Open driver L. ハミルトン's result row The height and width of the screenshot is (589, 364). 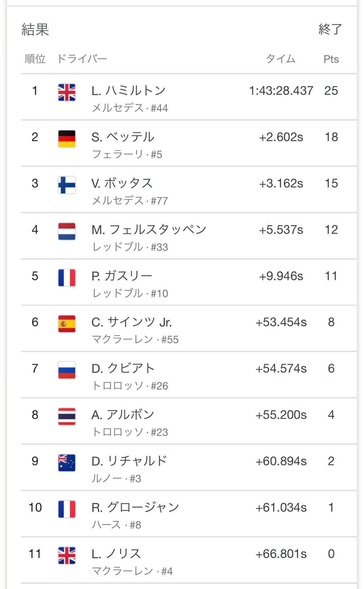tap(128, 91)
